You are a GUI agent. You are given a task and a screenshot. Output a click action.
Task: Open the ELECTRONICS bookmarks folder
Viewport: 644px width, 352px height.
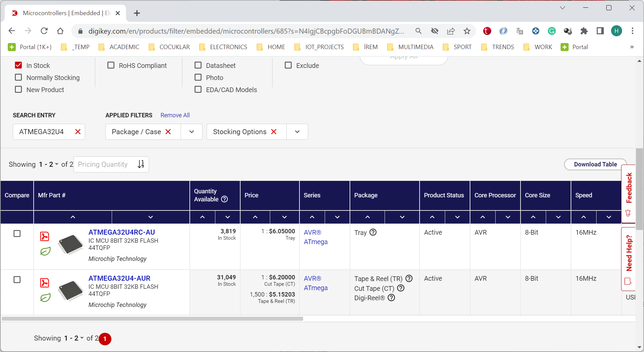(223, 47)
